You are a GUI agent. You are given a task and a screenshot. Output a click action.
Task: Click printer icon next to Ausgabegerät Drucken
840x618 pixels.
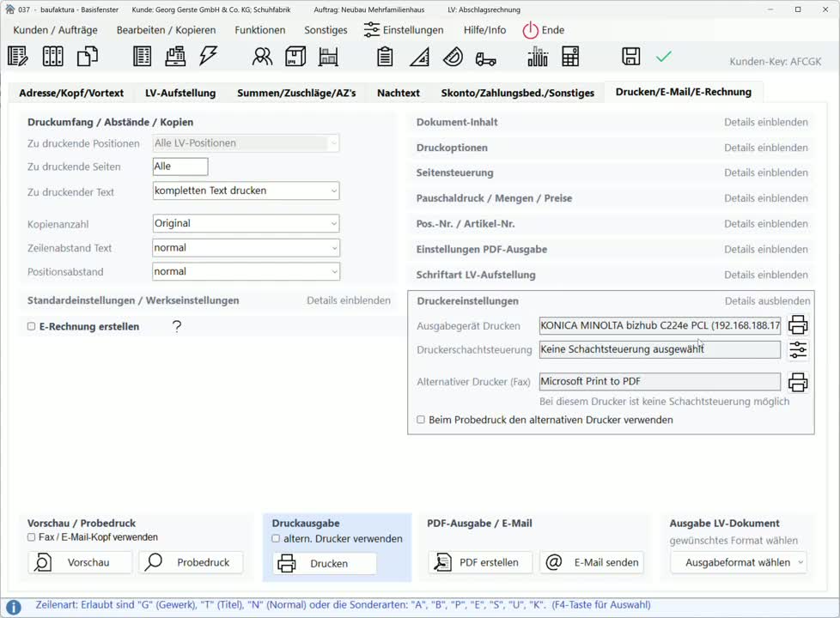[x=798, y=325]
